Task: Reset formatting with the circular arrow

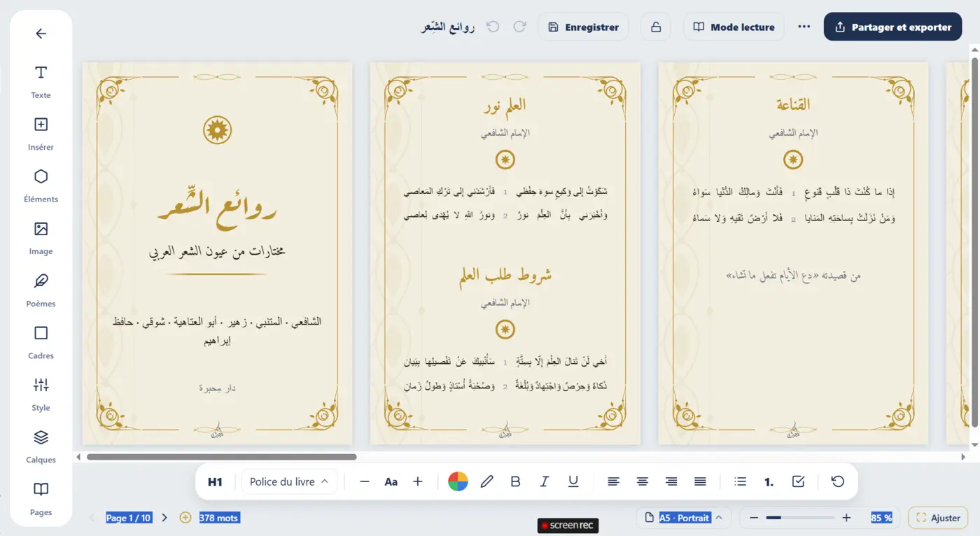Action: pos(837,481)
